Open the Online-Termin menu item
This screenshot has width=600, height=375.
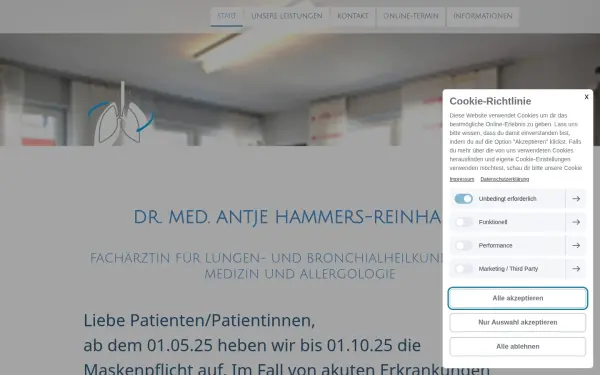click(411, 16)
